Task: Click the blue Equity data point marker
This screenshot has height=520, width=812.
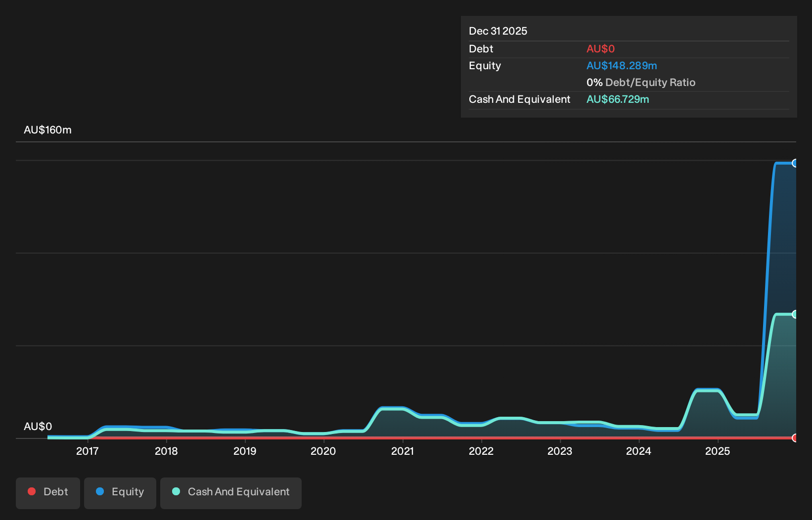Action: (795, 163)
